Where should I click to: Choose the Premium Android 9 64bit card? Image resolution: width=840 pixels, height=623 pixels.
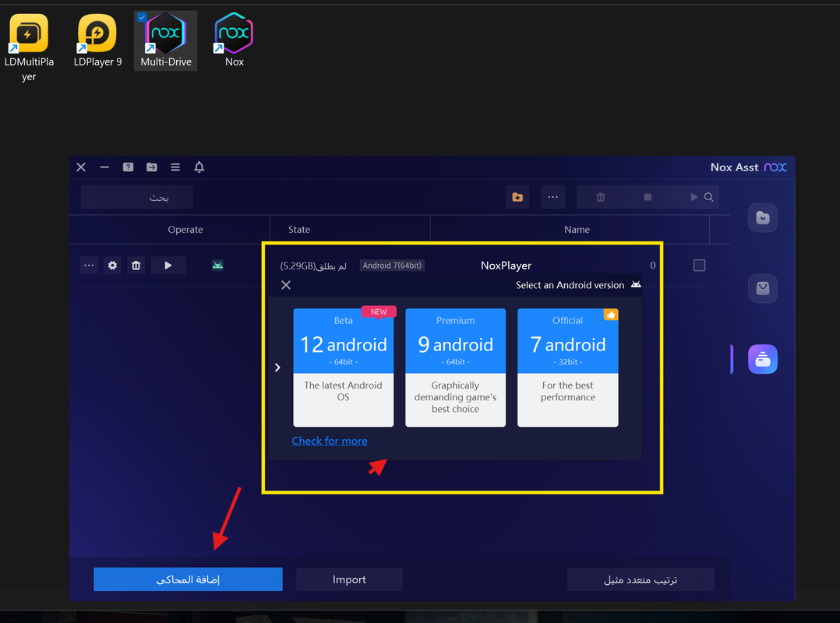455,368
